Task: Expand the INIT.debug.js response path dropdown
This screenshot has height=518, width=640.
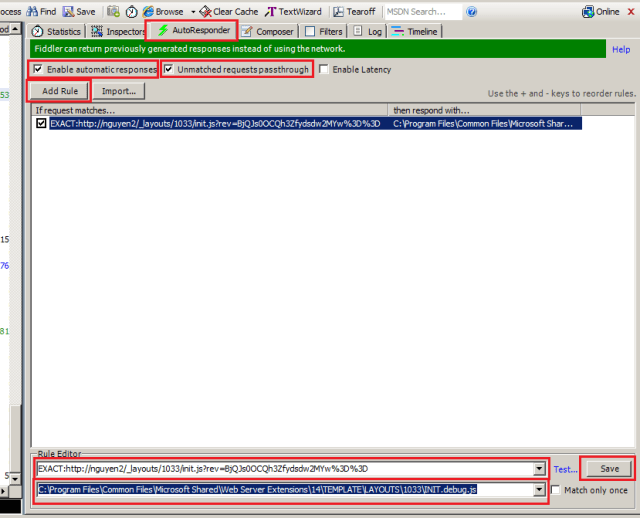Action: [x=541, y=490]
